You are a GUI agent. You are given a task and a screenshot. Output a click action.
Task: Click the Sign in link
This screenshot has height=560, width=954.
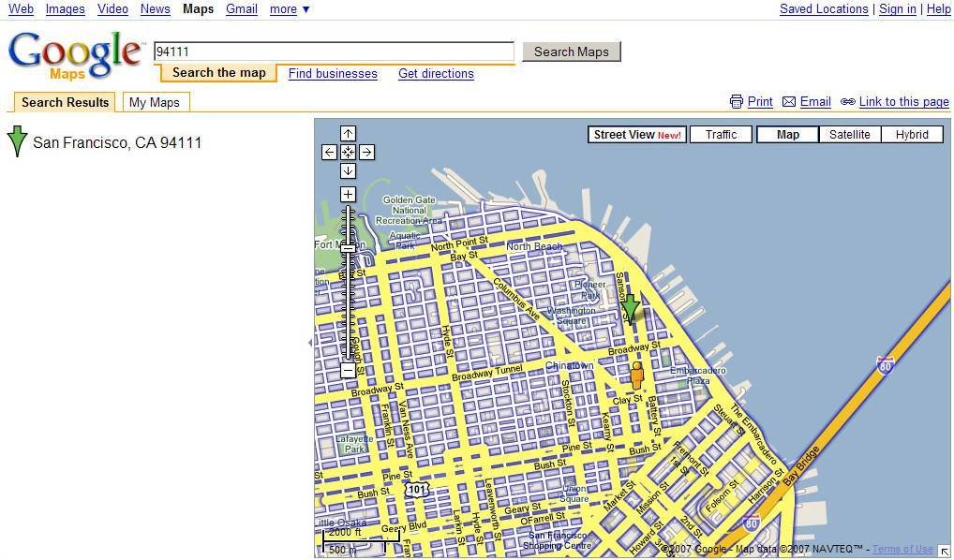(898, 9)
